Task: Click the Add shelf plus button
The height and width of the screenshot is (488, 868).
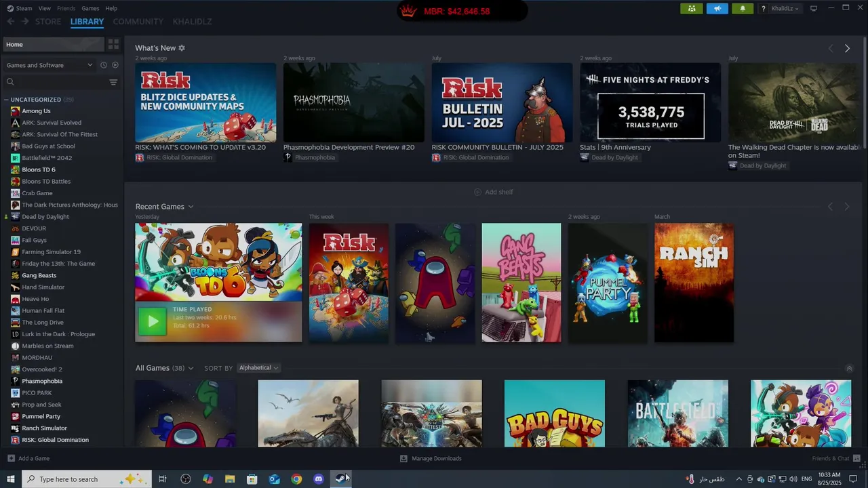Action: [x=493, y=192]
